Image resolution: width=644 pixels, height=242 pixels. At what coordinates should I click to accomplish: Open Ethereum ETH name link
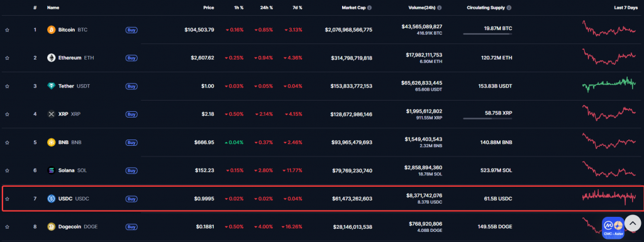point(76,58)
